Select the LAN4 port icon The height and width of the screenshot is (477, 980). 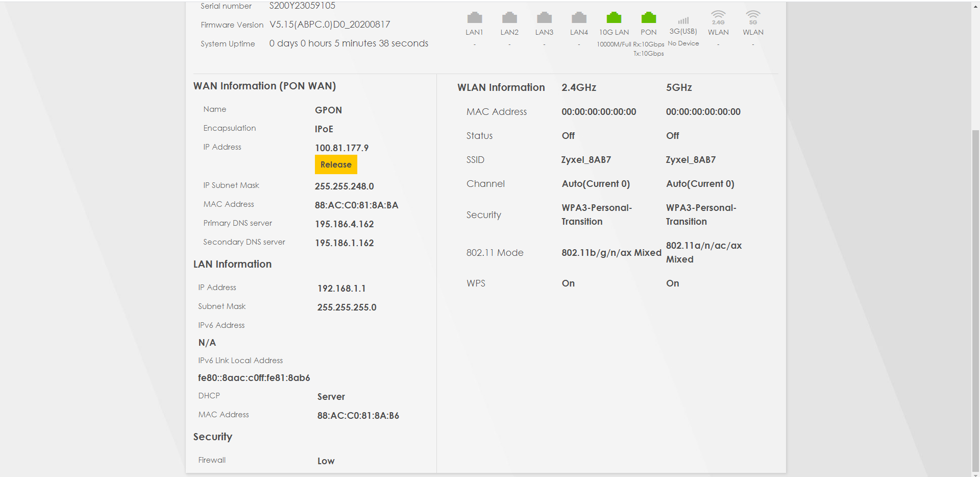click(x=579, y=18)
